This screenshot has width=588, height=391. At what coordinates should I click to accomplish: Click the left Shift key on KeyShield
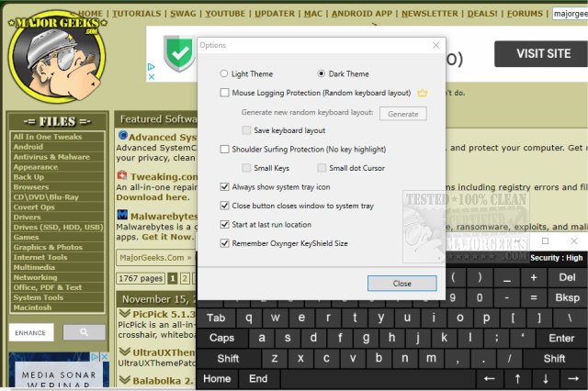228,358
